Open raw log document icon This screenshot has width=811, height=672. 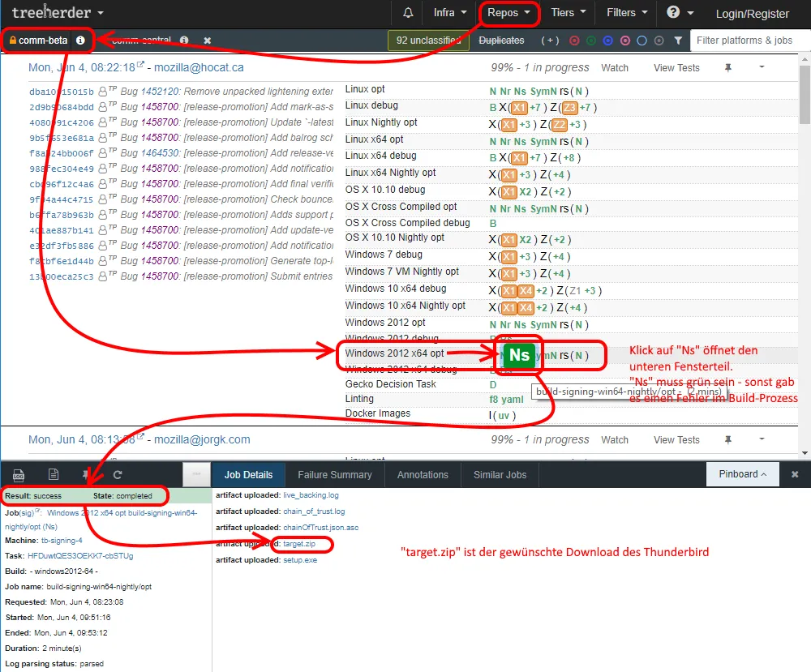point(54,474)
